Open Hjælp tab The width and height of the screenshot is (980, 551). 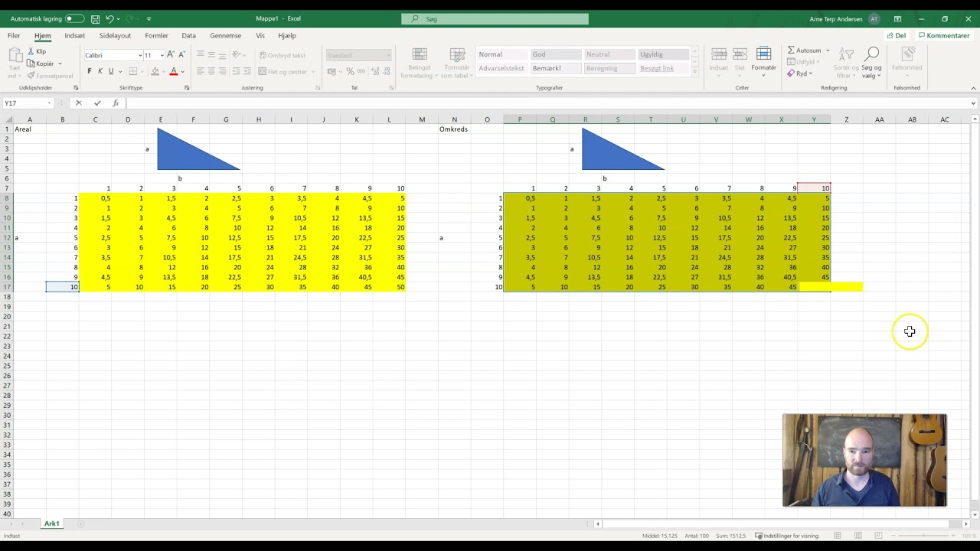[x=287, y=35]
